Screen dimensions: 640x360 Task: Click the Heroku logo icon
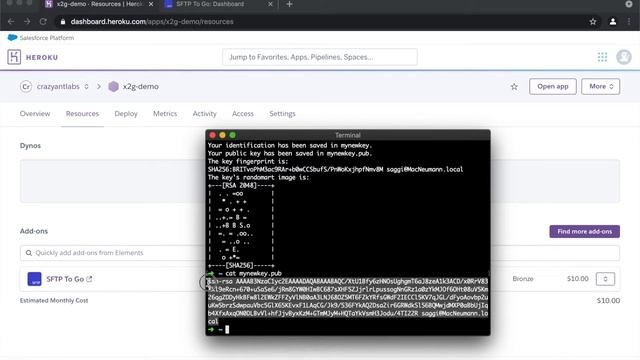(14, 57)
